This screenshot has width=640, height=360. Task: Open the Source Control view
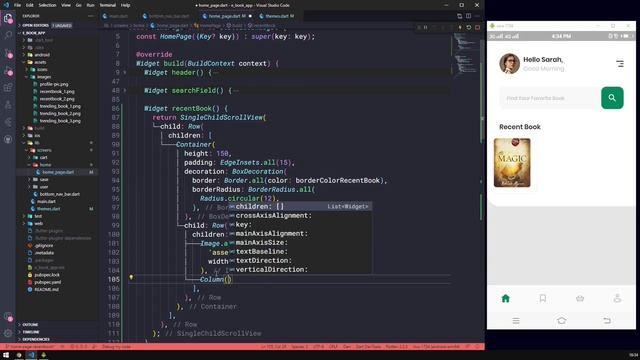8,53
